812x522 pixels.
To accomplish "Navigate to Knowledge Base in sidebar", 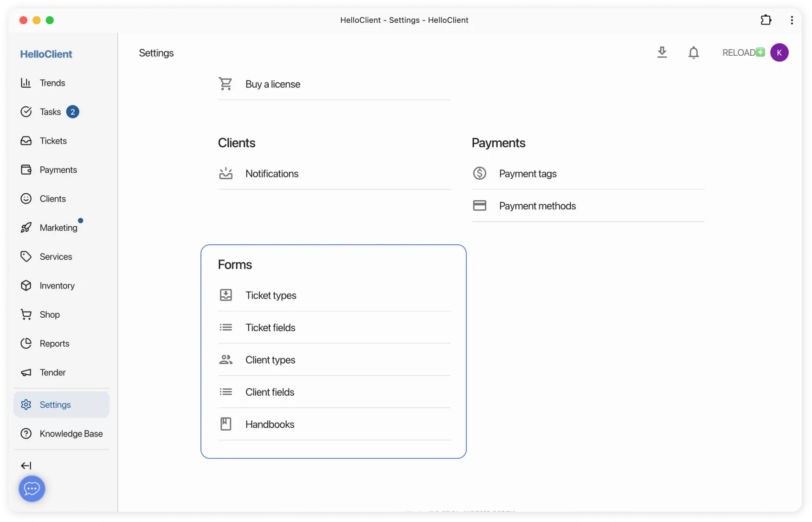I will pyautogui.click(x=71, y=434).
